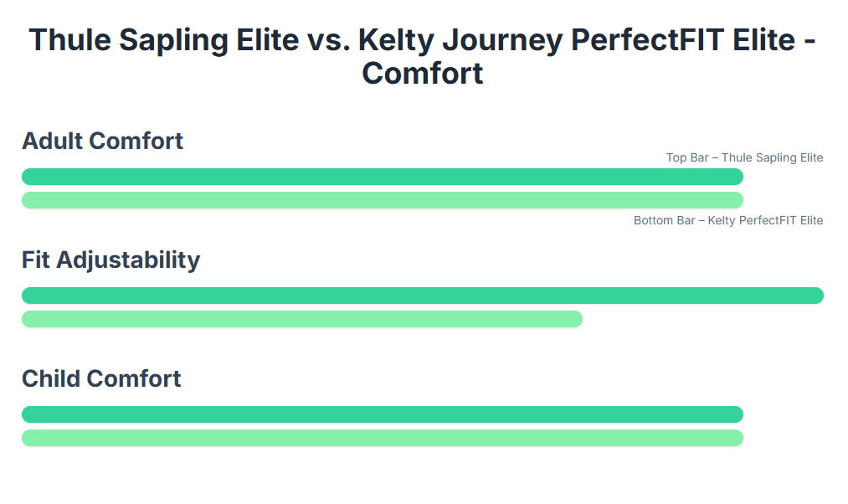Click left end of Thule Child Comfort bar

[x=27, y=414]
